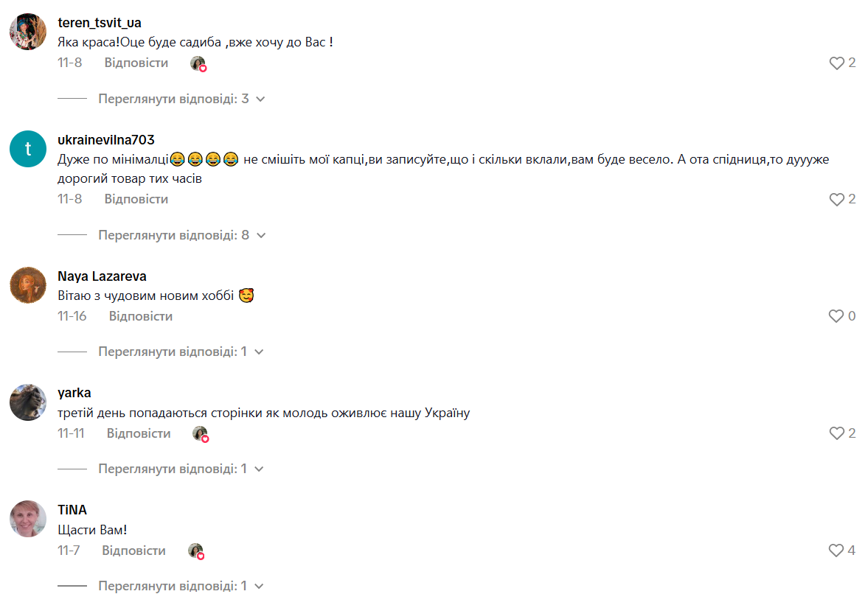Viewport: 868px width, 608px height.
Task: Expand the 1 reply under yarka's comment
Action: [x=181, y=469]
